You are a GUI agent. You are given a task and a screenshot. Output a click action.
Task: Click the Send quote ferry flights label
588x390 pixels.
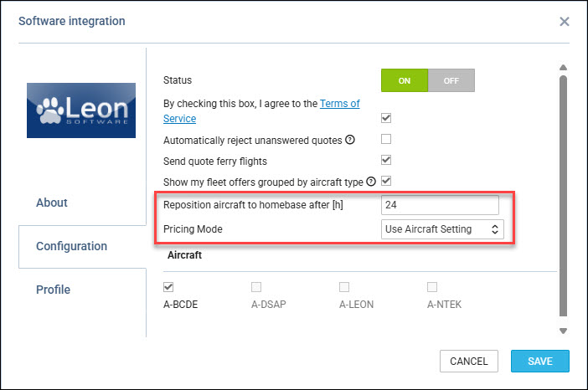coord(215,162)
